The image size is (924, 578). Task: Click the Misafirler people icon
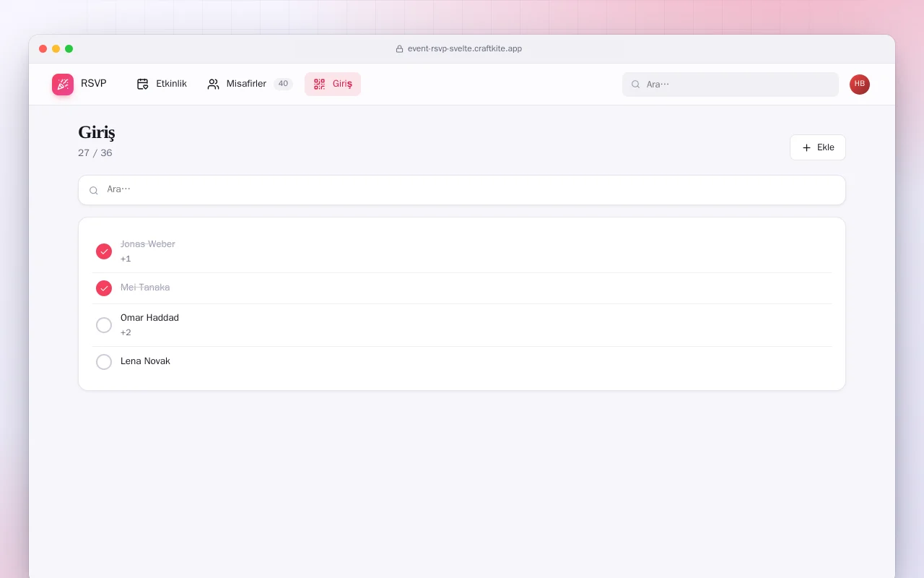tap(213, 84)
